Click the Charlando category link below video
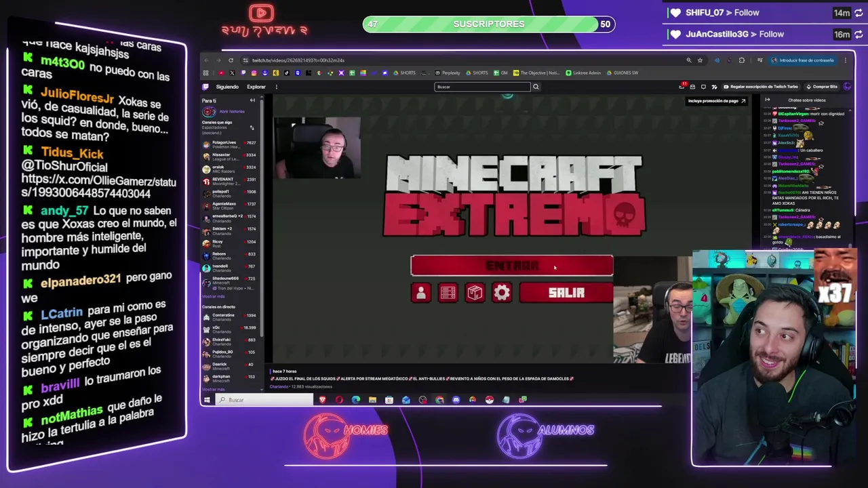 tap(279, 386)
